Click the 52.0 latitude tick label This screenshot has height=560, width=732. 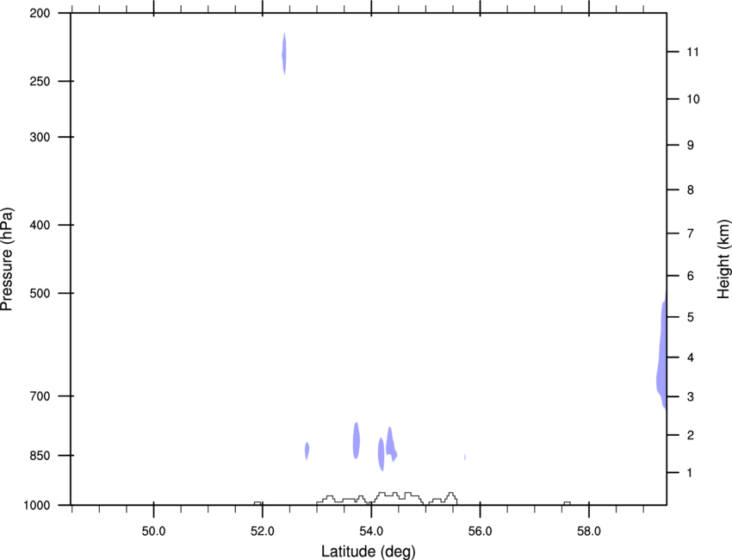pos(263,532)
